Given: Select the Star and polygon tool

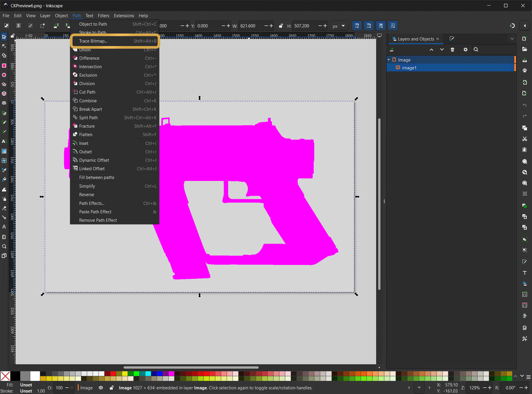Looking at the screenshot, I should 4,84.
